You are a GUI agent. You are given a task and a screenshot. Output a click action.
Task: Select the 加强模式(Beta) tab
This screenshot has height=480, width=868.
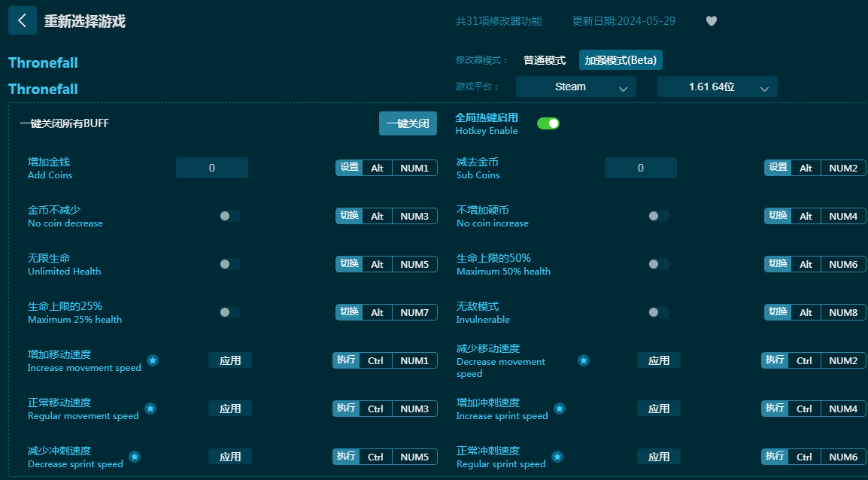[x=621, y=60]
